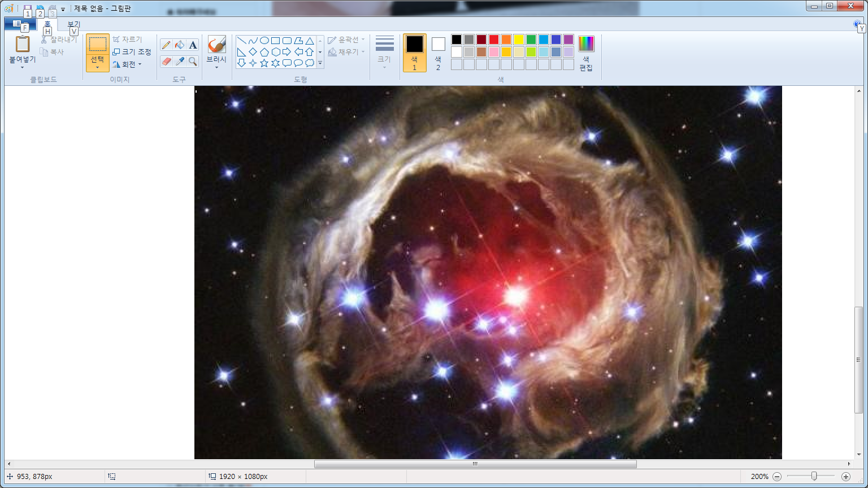The image size is (868, 488).
Task: Select the Color picker eyedropper tool
Action: tap(180, 61)
